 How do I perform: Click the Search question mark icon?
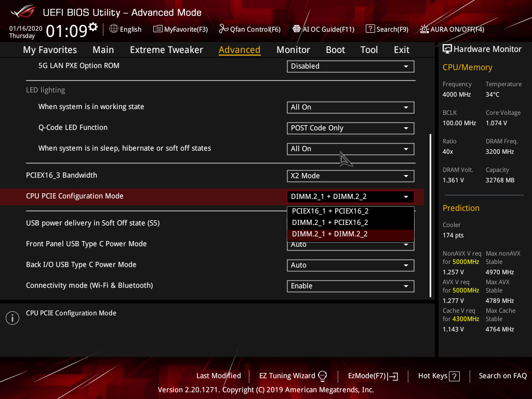click(370, 29)
